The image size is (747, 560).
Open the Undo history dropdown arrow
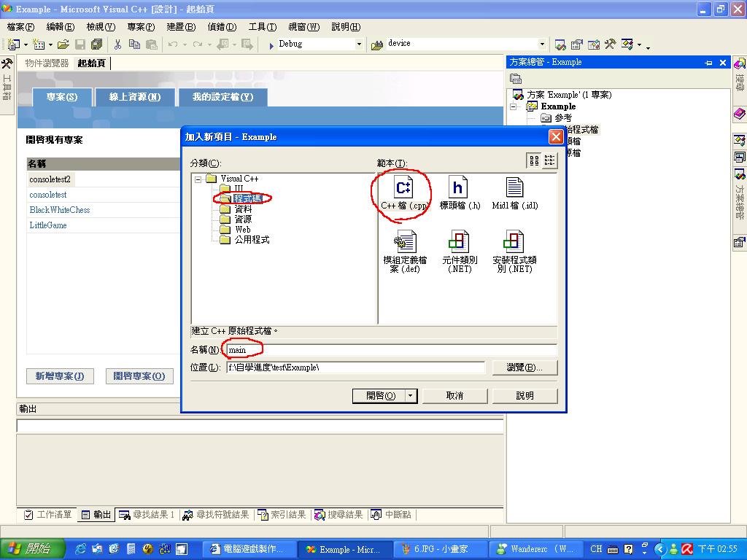click(x=185, y=44)
